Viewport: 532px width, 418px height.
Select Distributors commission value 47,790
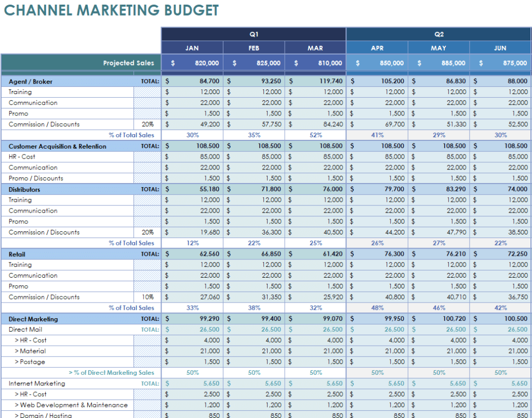pos(438,232)
